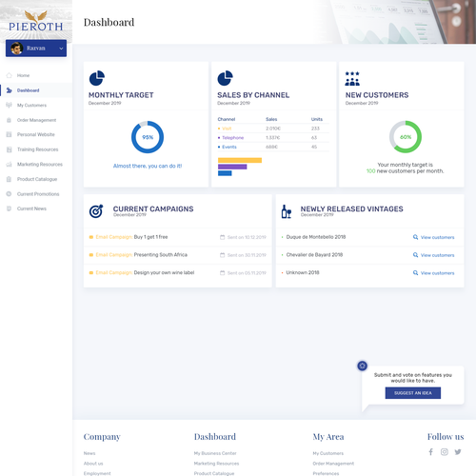Click the Telephone channel row label
Viewport: 476px width, 476px height.
(x=233, y=138)
